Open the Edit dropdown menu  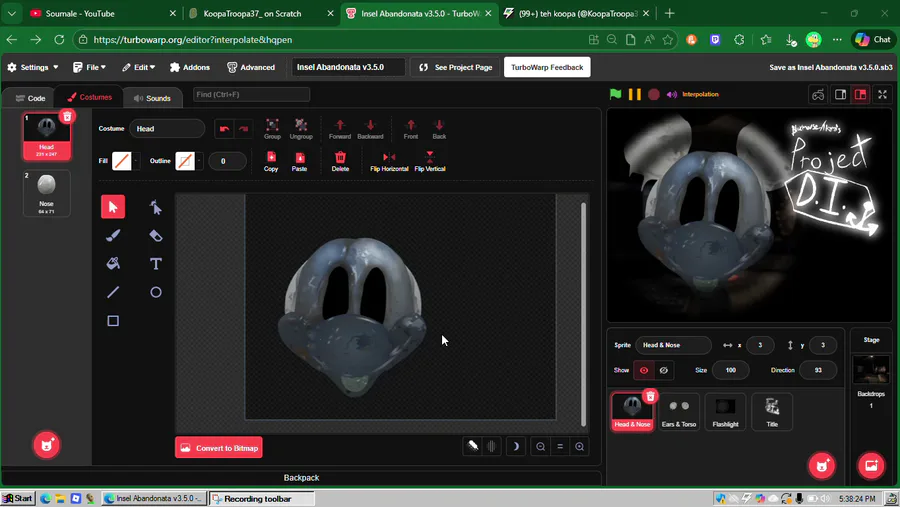click(x=138, y=67)
